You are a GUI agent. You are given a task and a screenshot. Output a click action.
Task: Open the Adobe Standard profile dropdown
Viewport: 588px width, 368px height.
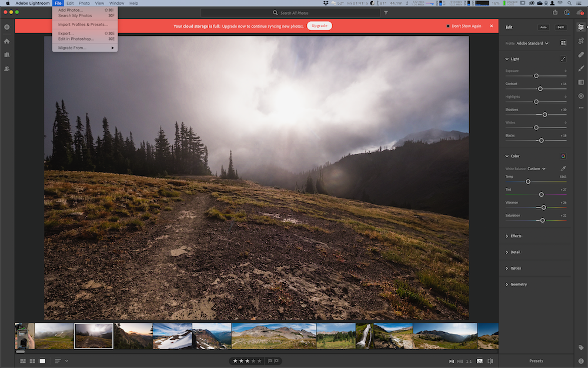532,43
